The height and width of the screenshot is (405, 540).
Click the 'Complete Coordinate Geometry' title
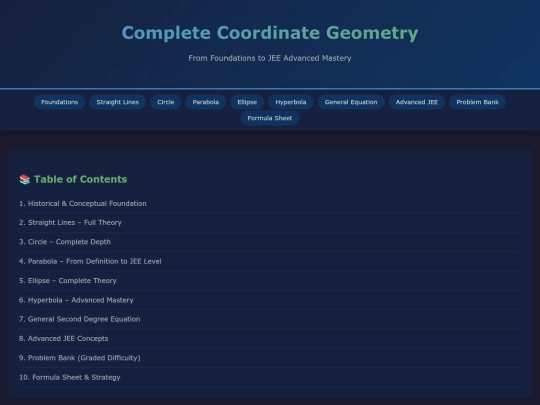tap(270, 33)
